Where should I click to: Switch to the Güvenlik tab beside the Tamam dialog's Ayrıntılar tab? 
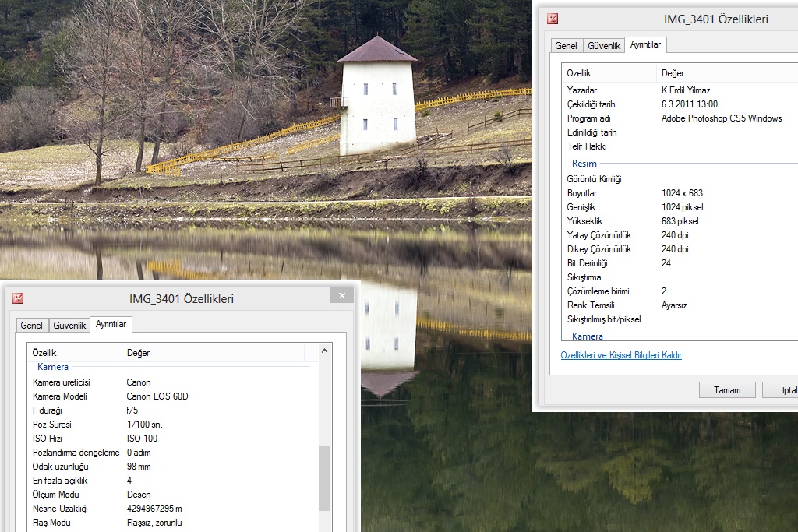pos(604,46)
